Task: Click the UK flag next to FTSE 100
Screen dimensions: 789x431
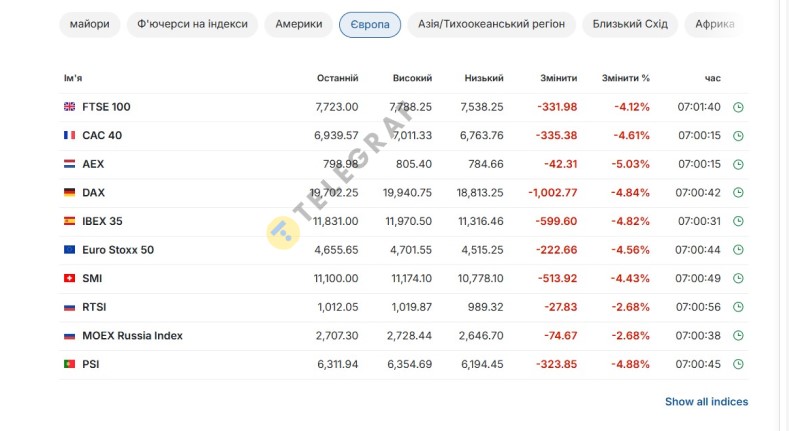Action: [x=69, y=107]
